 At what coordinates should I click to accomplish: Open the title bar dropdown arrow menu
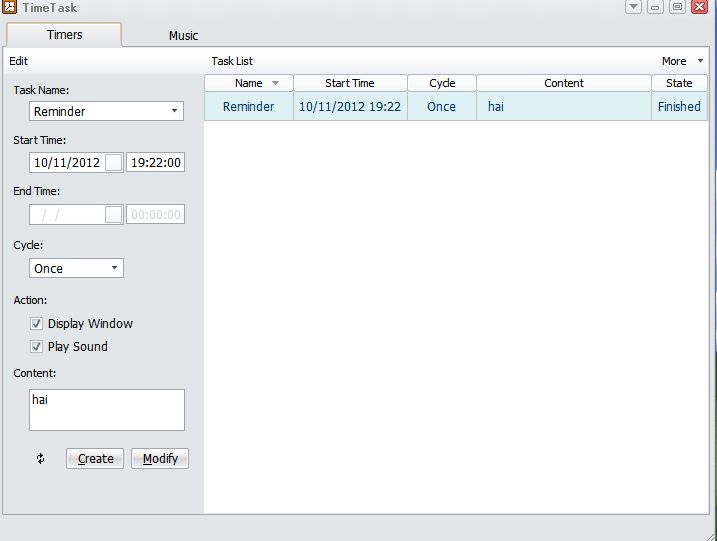coord(633,7)
